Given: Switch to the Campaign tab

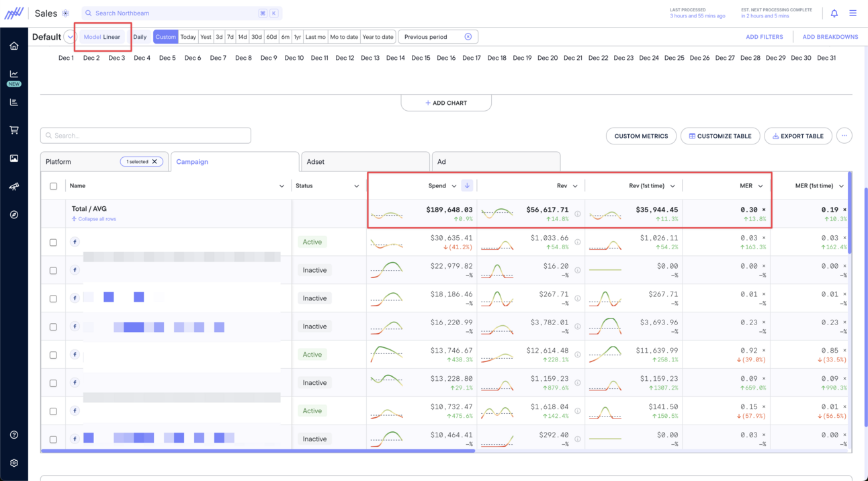Looking at the screenshot, I should [x=234, y=162].
